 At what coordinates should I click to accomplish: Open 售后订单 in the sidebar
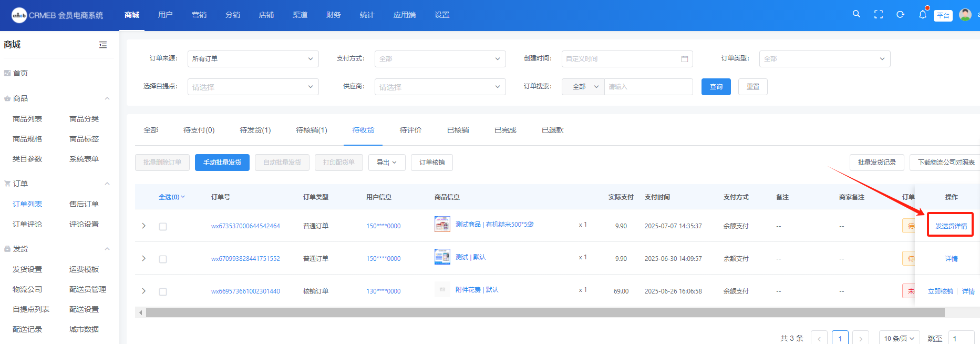click(x=84, y=204)
